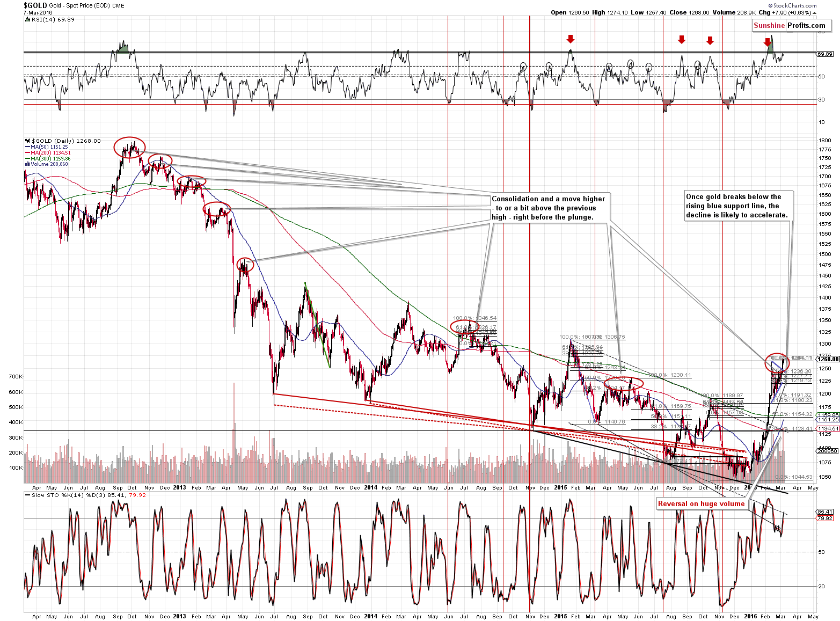
Task: Click the MA(50) 1151.25 legend entry
Action: [49, 147]
